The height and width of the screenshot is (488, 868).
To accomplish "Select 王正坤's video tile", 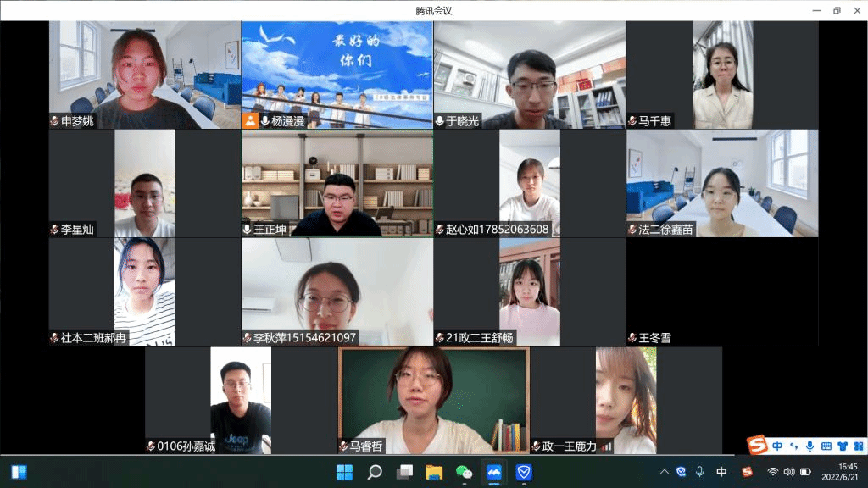I will 337,183.
